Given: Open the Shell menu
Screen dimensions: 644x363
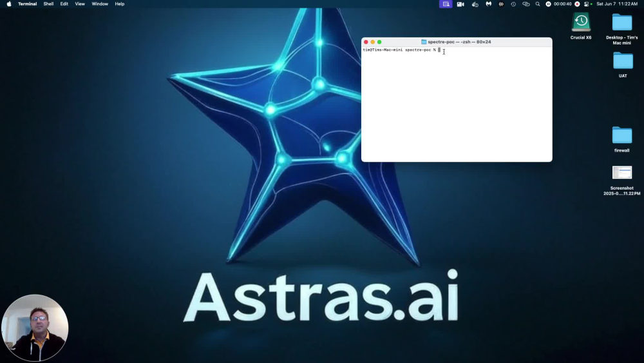Looking at the screenshot, I should (48, 4).
